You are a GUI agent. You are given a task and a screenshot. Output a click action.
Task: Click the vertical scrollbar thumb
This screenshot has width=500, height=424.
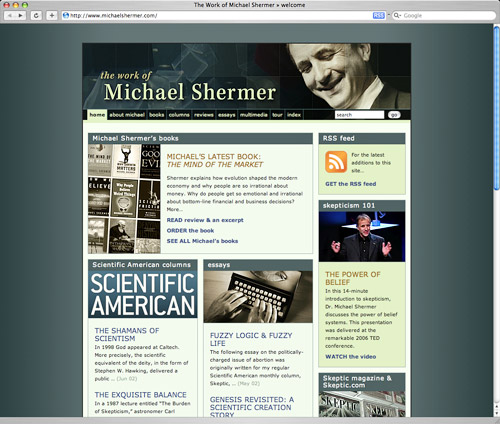point(496,108)
